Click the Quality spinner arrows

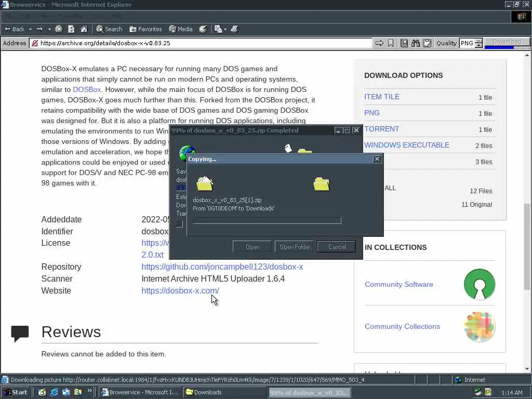[478, 43]
